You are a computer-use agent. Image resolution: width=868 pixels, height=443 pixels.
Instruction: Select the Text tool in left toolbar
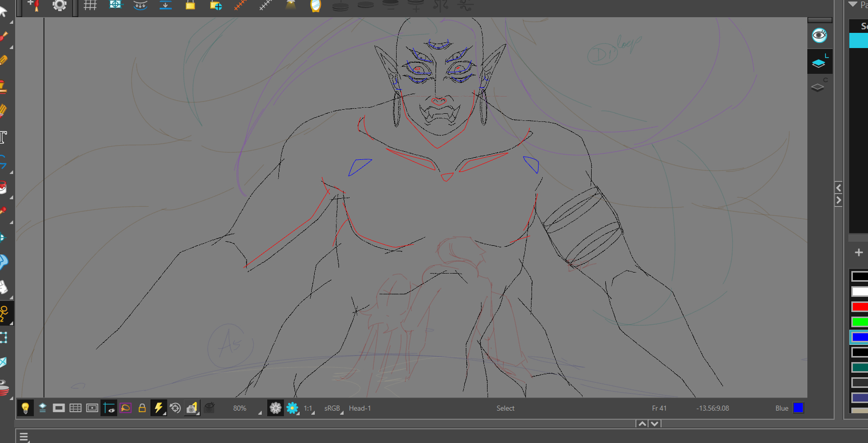[x=4, y=138]
